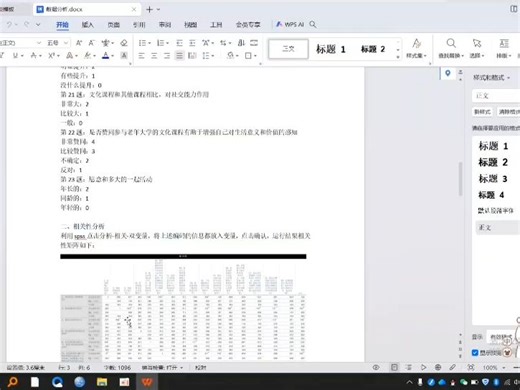Toggle character shading icon

click(x=124, y=56)
